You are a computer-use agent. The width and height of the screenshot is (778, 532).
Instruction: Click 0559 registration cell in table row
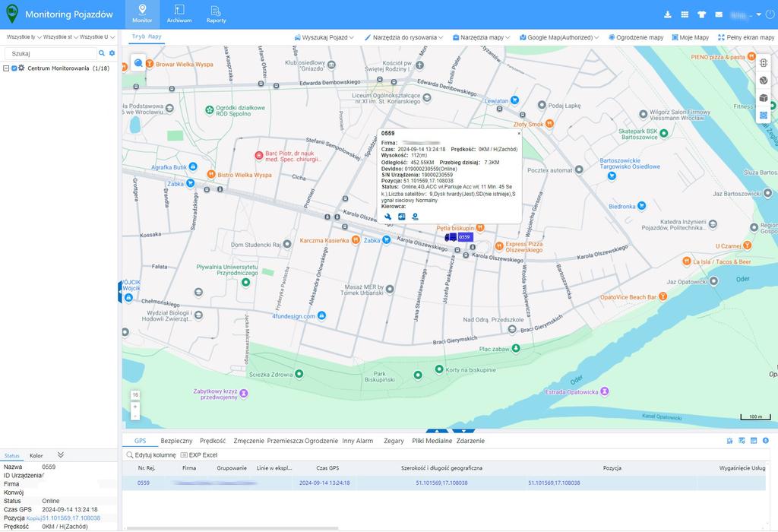144,483
